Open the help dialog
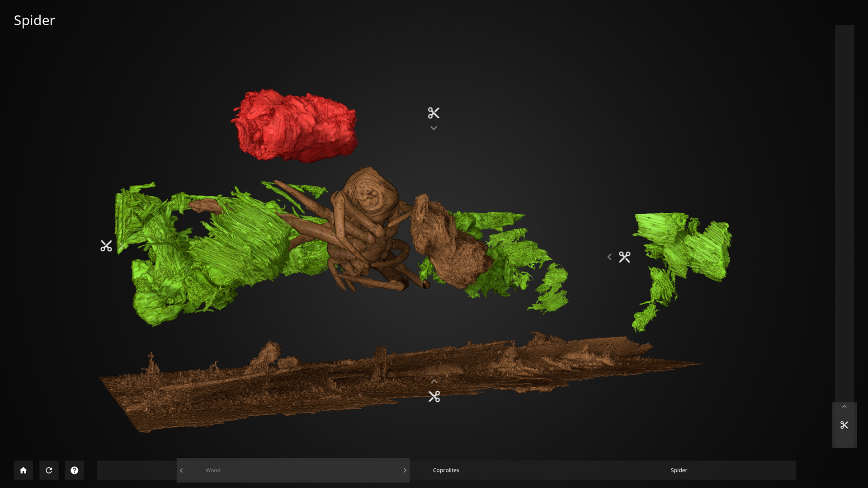This screenshot has width=868, height=488. [x=75, y=470]
